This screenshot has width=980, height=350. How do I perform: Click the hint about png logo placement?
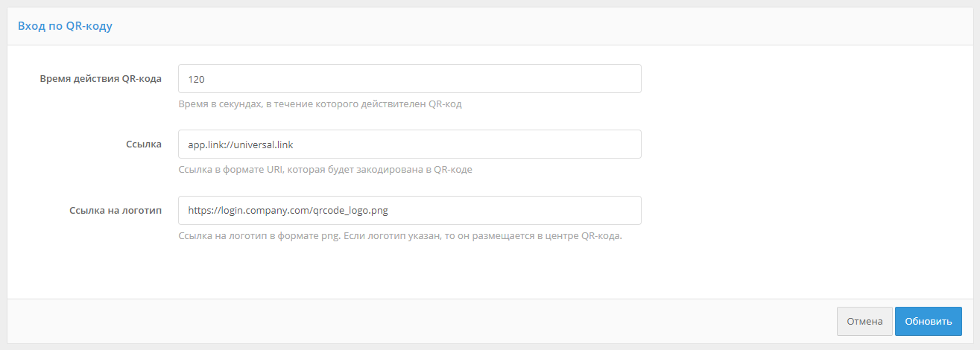pos(399,236)
